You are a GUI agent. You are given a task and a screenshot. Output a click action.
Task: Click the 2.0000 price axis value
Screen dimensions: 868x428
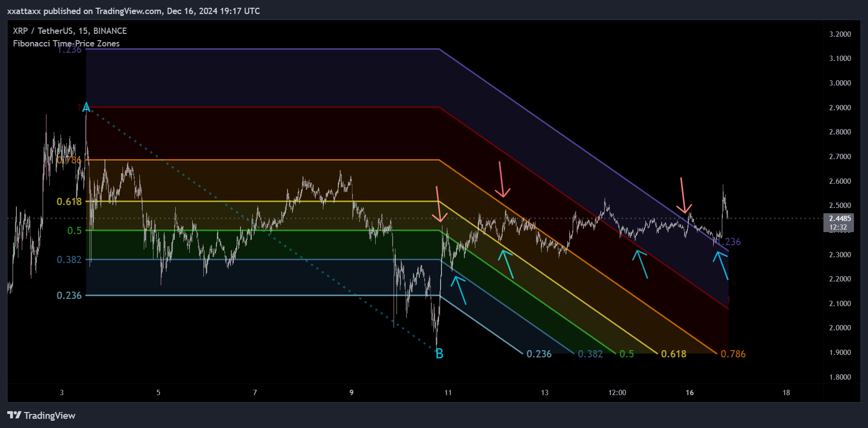pos(840,328)
